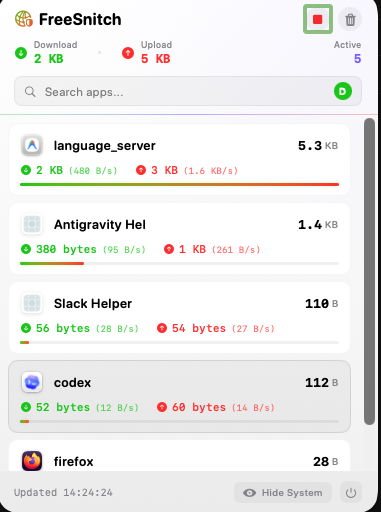Viewport: 381px width, 512px height.
Task: Click Antigravity Hel download arrow icon
Action: [26, 249]
